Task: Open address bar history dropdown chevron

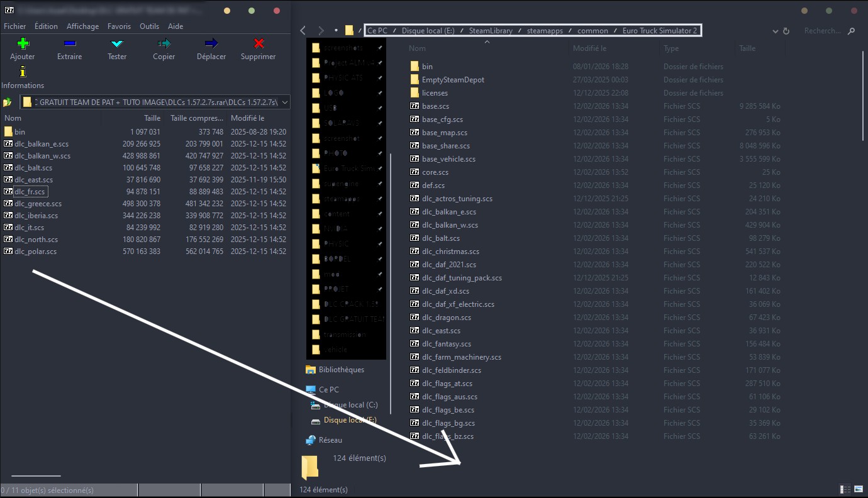Action: [x=775, y=31]
